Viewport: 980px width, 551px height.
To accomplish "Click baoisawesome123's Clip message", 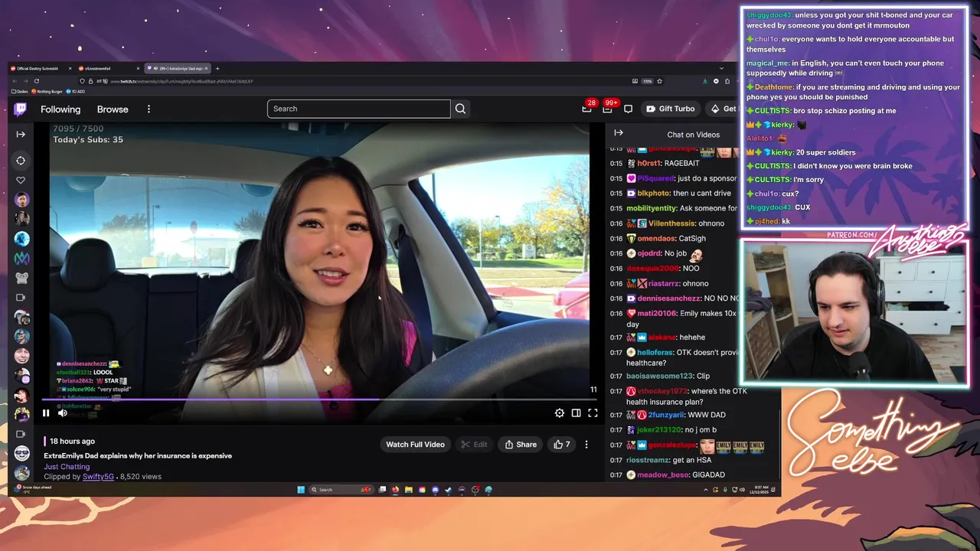I will click(x=668, y=376).
